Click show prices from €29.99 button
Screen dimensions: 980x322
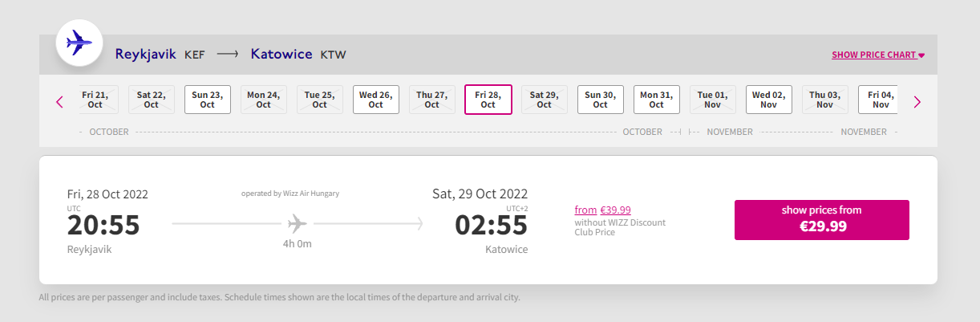tap(822, 220)
